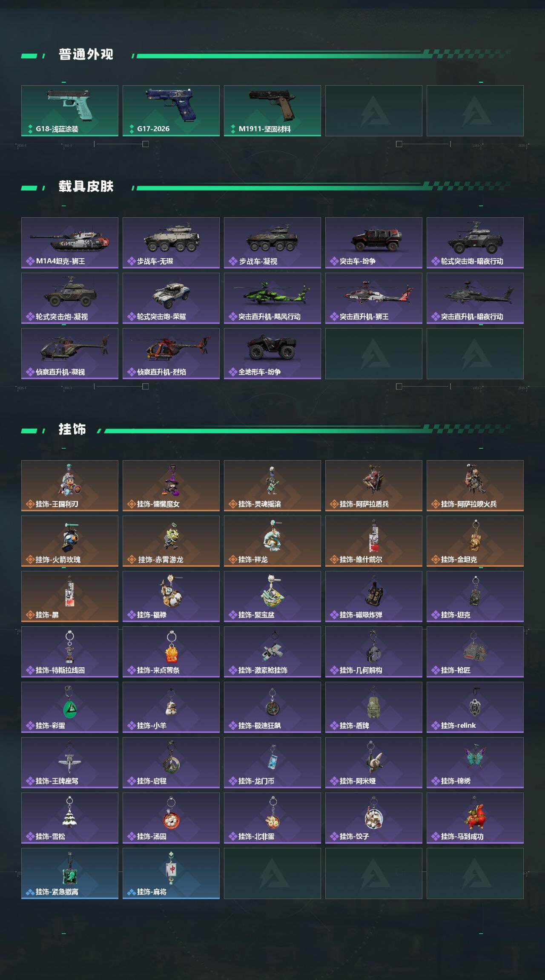Select the 挂饰-祥龙 dragon charm
This screenshot has width=545, height=980.
272,541
